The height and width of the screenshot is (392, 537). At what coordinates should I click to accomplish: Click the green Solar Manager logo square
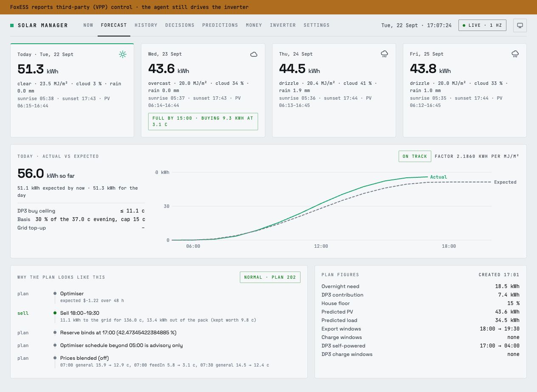[x=12, y=25]
